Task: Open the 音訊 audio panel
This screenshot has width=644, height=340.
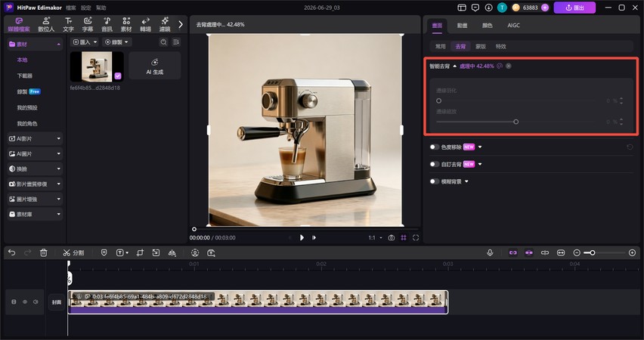Action: (107, 25)
